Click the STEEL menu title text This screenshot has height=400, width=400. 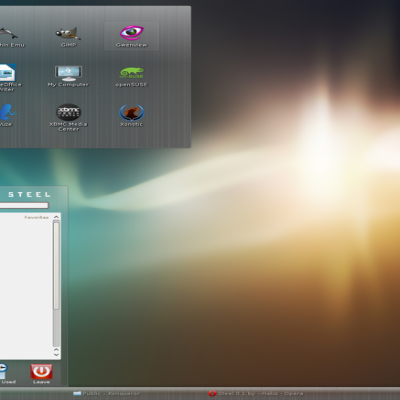pos(29,195)
